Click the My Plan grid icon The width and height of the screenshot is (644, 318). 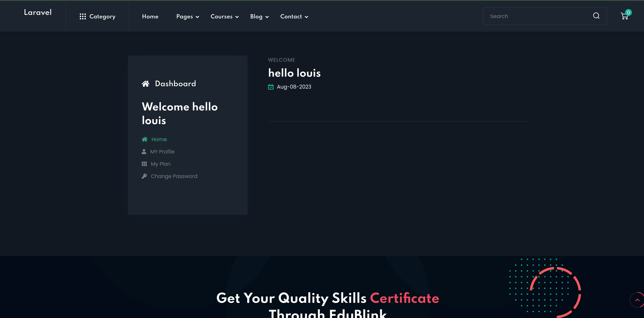point(144,164)
